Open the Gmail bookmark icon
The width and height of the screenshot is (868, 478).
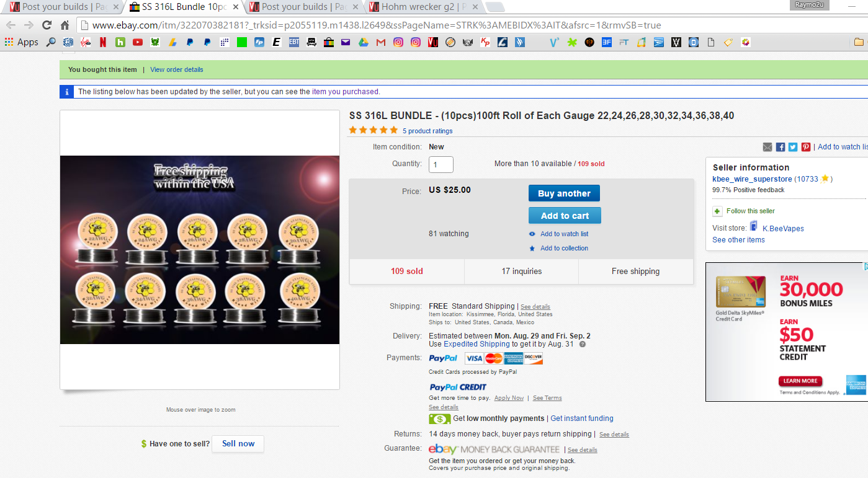point(380,42)
